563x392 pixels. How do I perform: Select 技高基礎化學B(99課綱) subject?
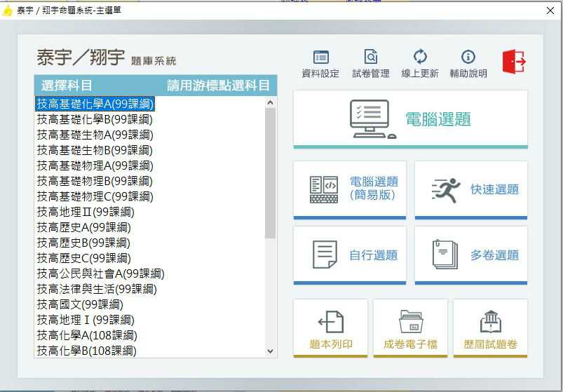tap(95, 119)
